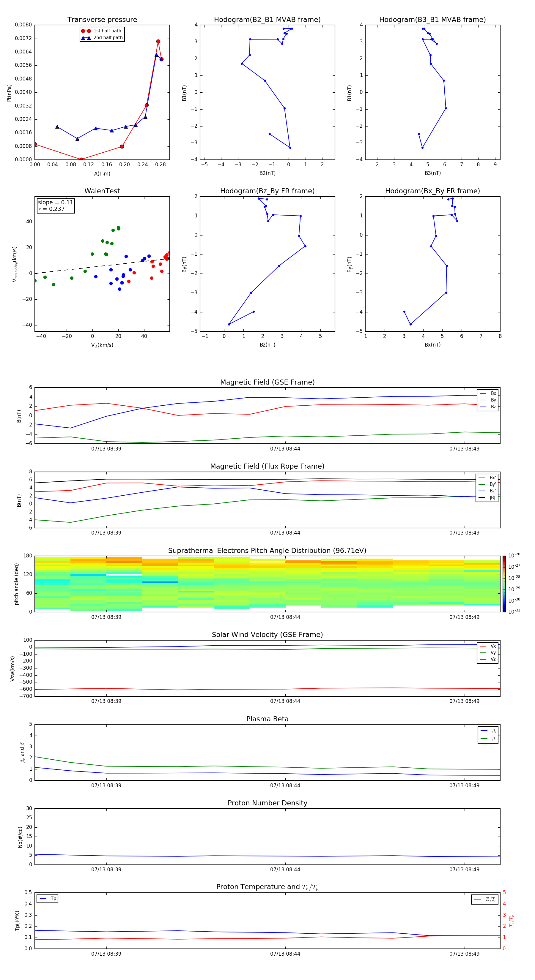Click the '|B|' legend entry in Flux Rope plot
The width and height of the screenshot is (535, 980).
(487, 498)
